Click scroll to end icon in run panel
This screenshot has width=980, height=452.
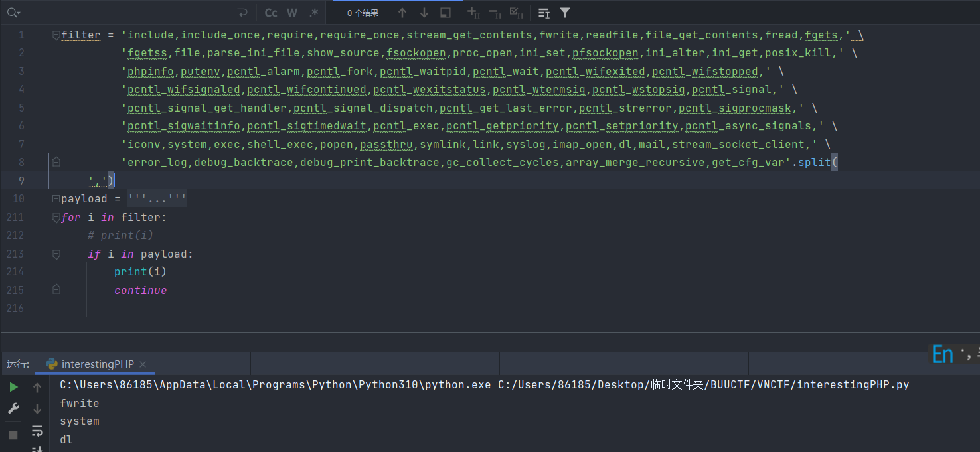click(x=37, y=449)
